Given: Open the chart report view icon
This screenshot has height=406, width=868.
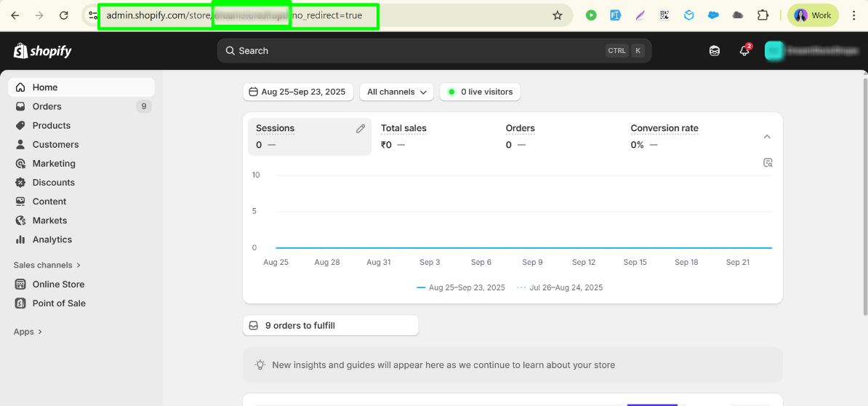Looking at the screenshot, I should tap(768, 163).
